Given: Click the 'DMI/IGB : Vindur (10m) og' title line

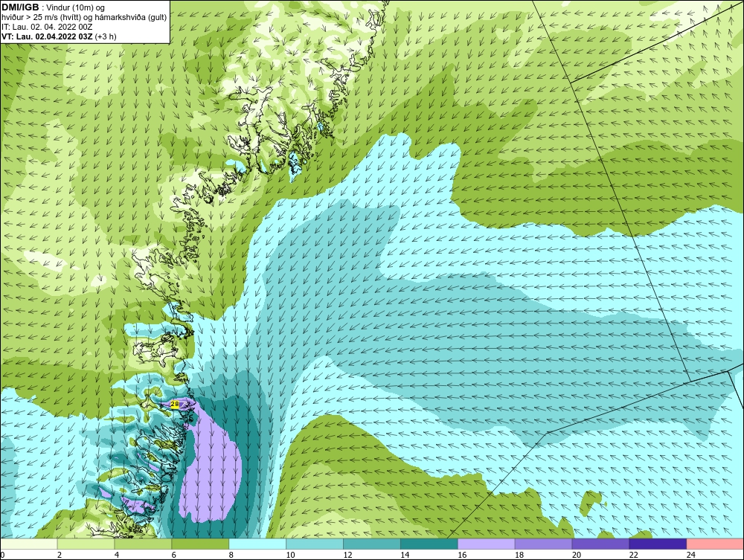Looking at the screenshot, I should [53, 7].
